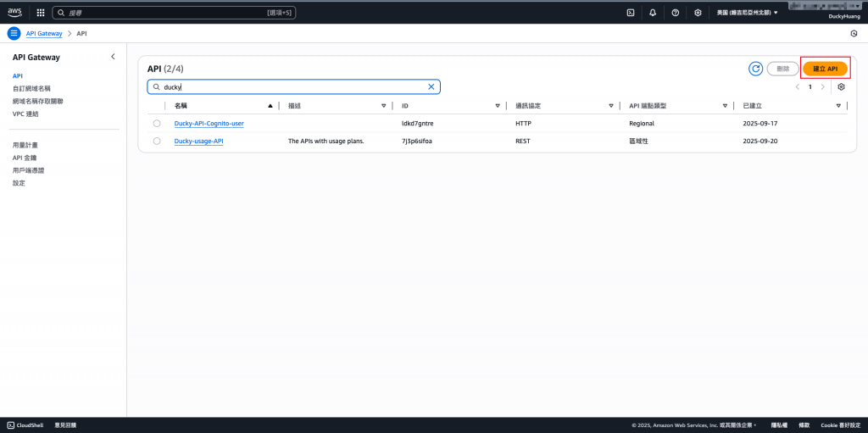Go to next page arrow
This screenshot has height=433, width=868.
point(822,87)
